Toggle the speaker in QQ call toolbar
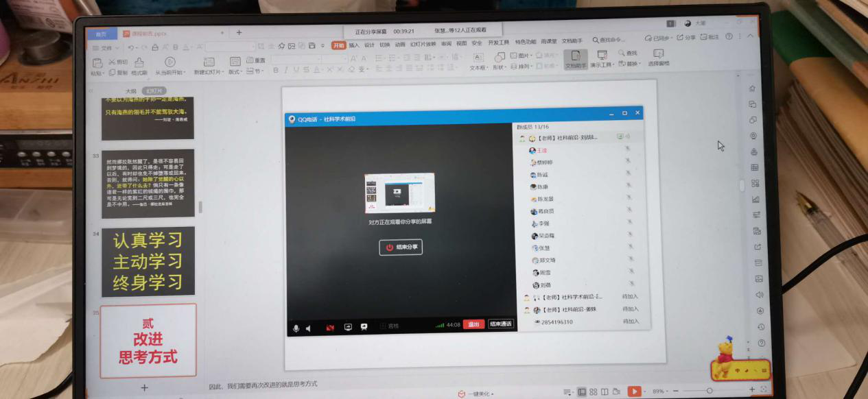Image resolution: width=868 pixels, height=399 pixels. (x=308, y=328)
